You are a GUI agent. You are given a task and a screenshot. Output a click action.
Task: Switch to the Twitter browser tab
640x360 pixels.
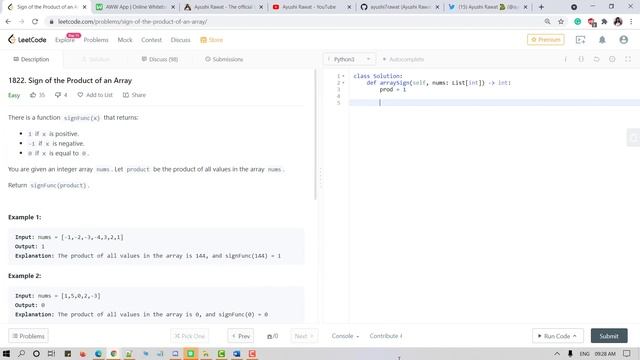488,7
